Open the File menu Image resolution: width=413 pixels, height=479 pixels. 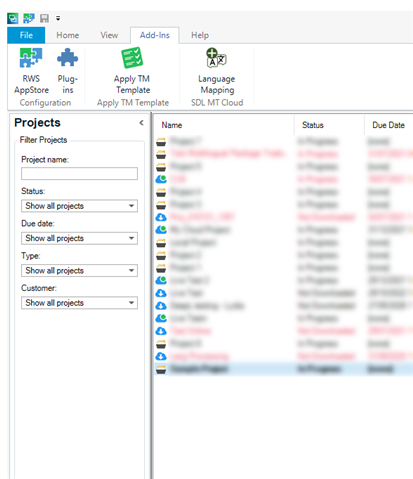pos(26,35)
